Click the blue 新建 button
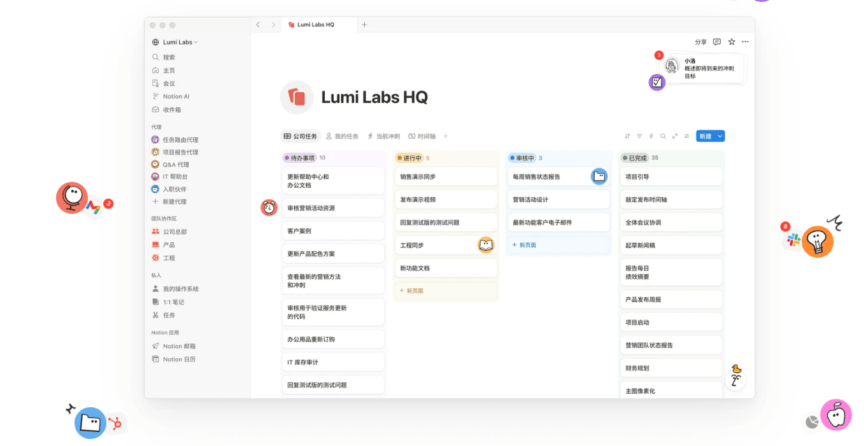 (706, 136)
